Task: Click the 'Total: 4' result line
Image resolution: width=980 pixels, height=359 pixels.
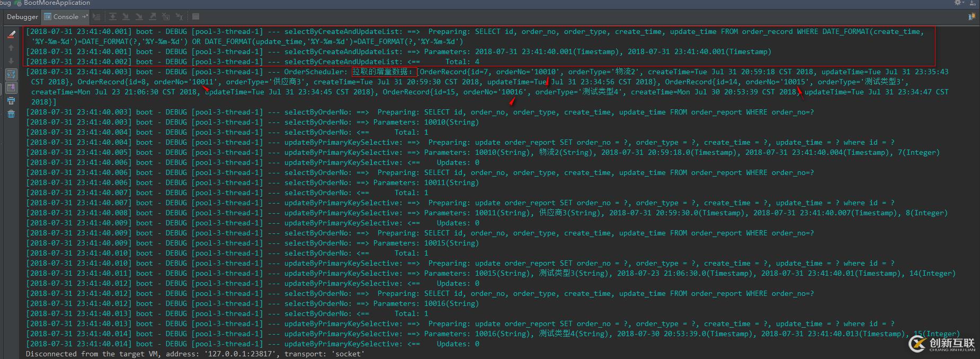Action: pos(253,62)
